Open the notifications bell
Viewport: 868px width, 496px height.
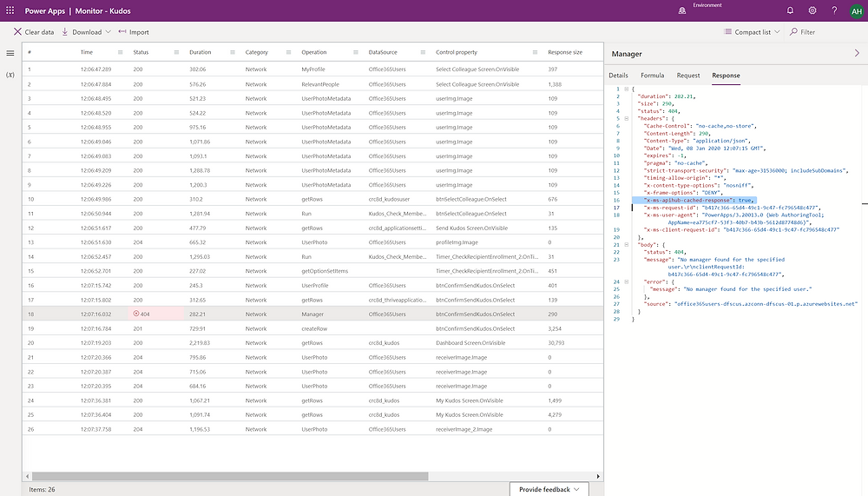[790, 10]
